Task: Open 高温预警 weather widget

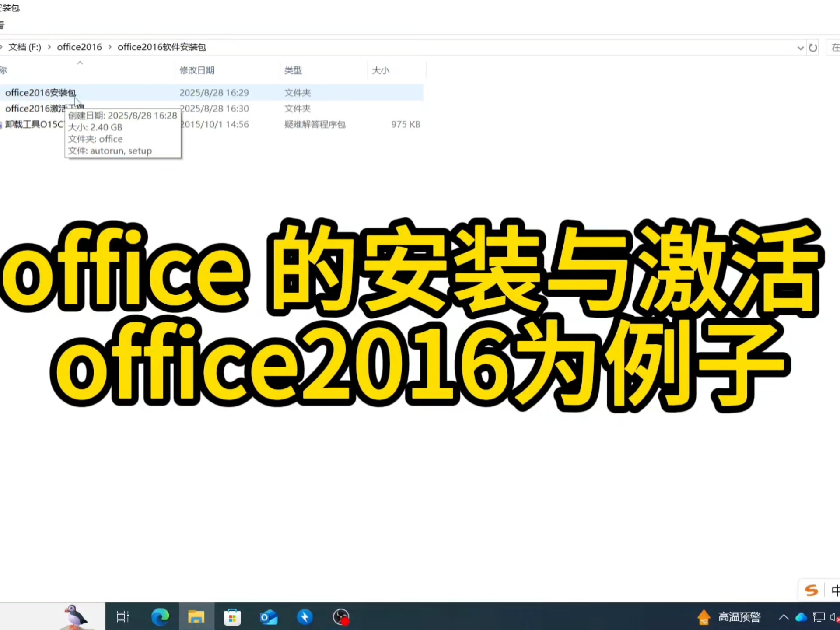Action: [x=729, y=617]
